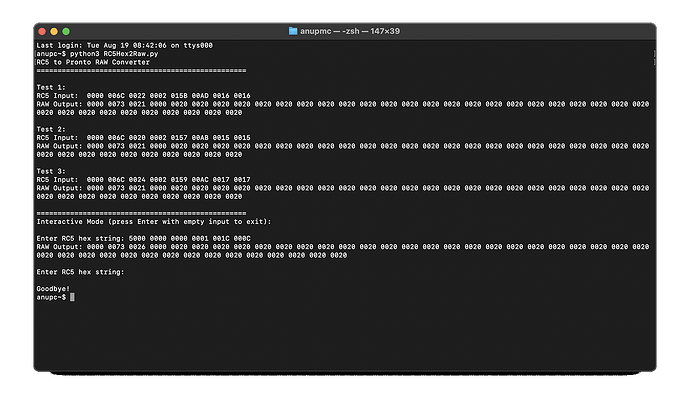Click the 'Interactive Mode' instruction line

coord(153,221)
